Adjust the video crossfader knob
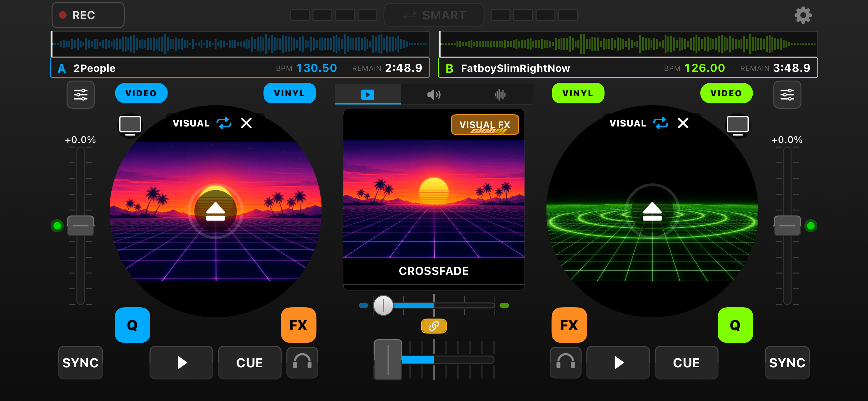This screenshot has height=401, width=868. [383, 305]
